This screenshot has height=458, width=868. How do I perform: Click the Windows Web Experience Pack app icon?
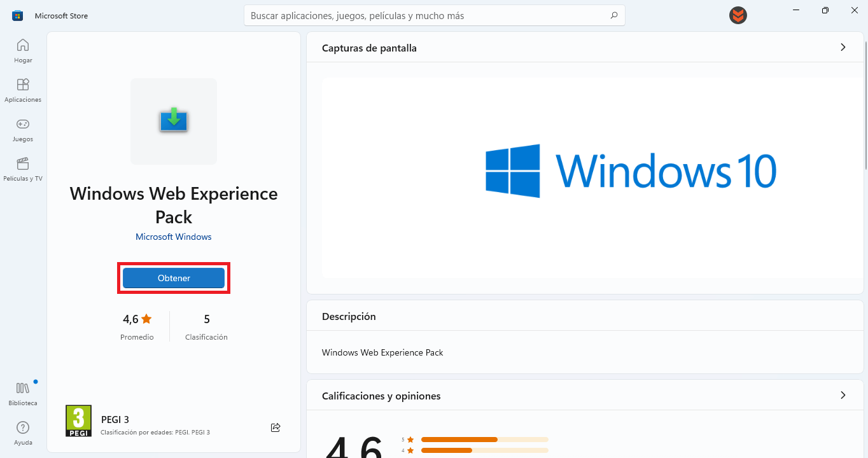click(174, 121)
